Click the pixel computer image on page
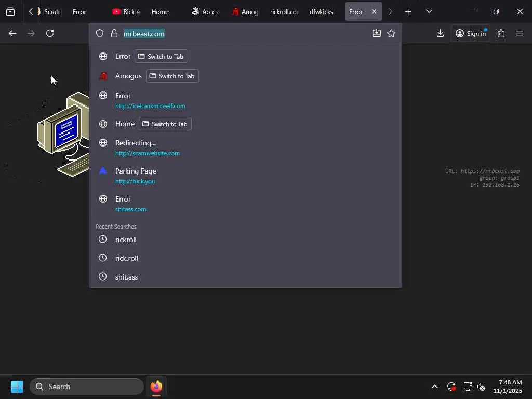Image resolution: width=532 pixels, height=399 pixels. pos(63,135)
